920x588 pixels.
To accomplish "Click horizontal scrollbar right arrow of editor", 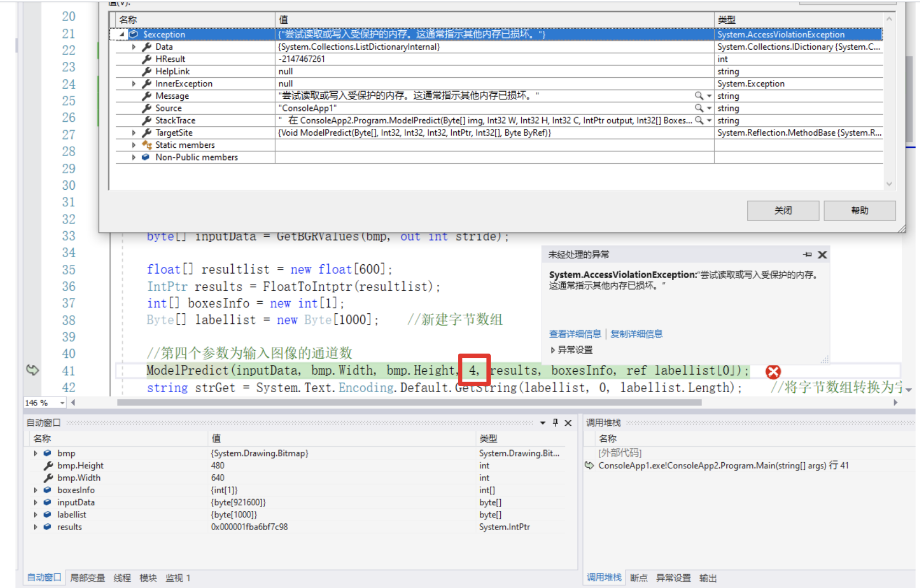I will (x=895, y=403).
